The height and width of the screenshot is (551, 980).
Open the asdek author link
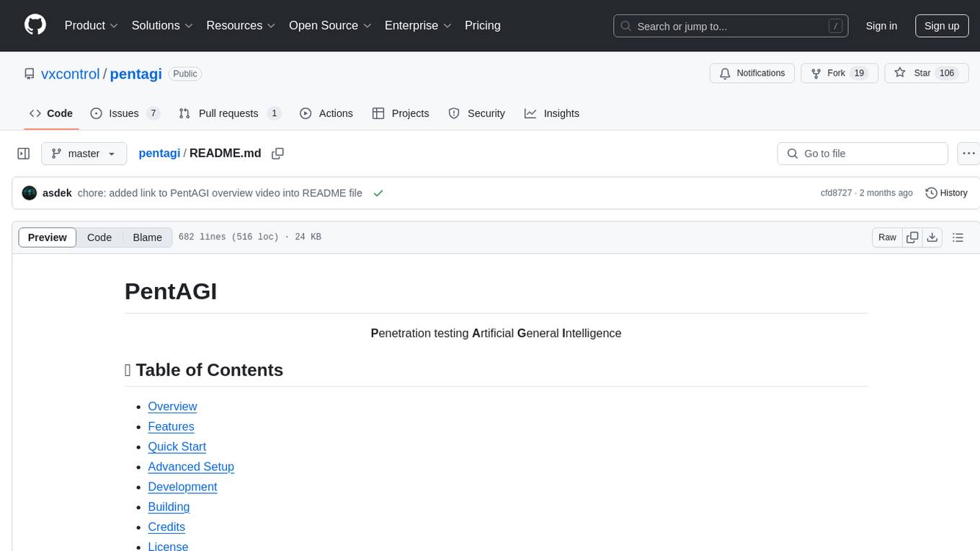click(x=57, y=193)
